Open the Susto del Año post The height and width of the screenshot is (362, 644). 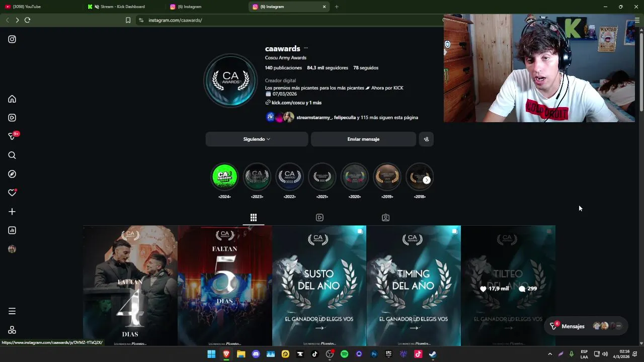tap(319, 286)
